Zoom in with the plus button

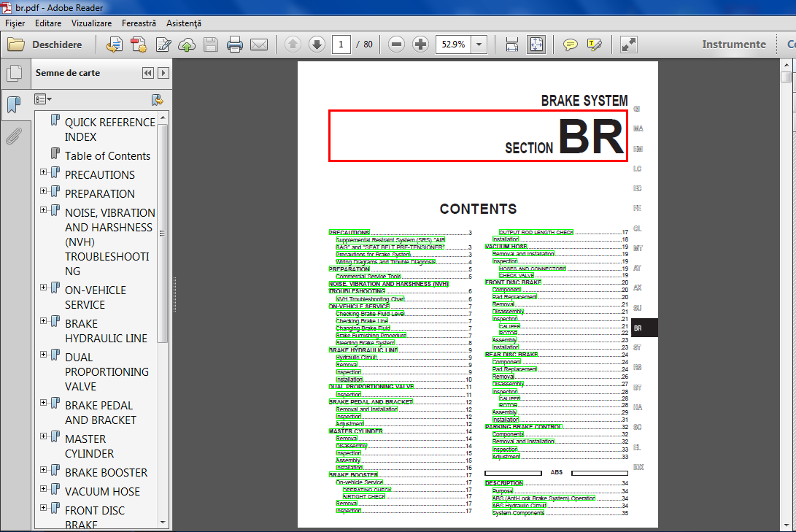click(420, 45)
